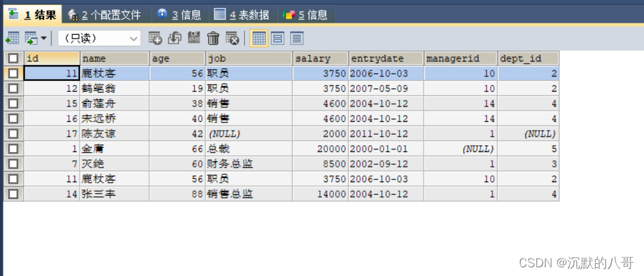
Task: Select the job cell 总裁
Action: pyautogui.click(x=249, y=149)
